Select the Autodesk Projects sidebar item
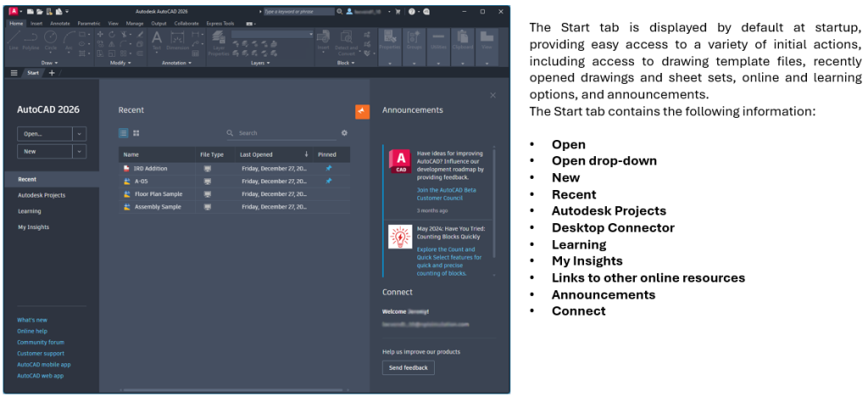This screenshot has width=868, height=397. [x=42, y=195]
